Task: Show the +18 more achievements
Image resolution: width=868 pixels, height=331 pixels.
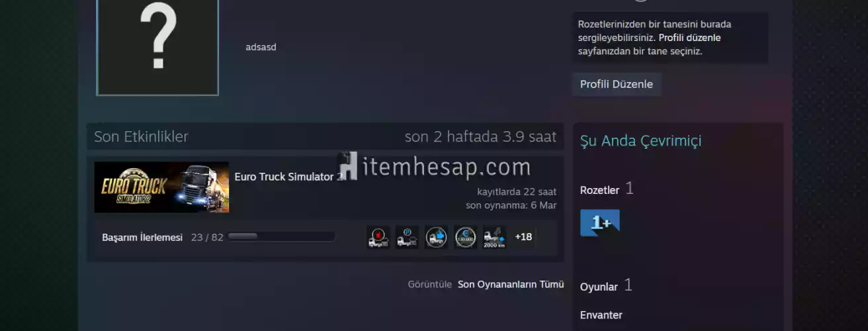Action: click(x=523, y=237)
